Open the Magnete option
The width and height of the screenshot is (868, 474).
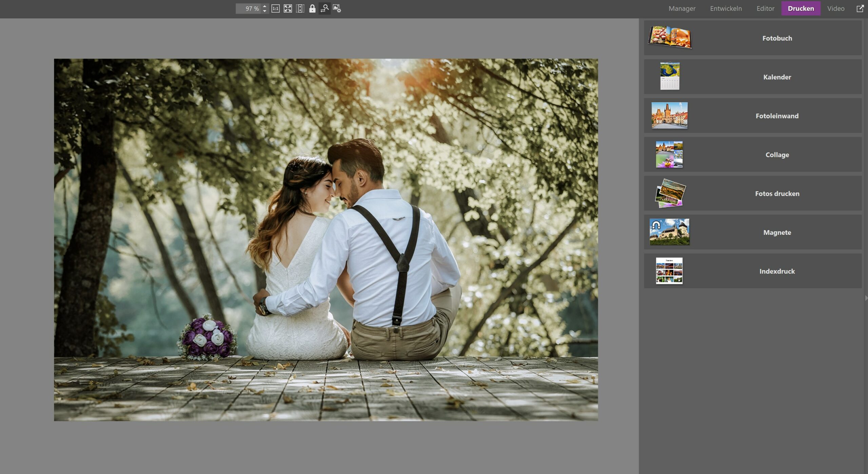(752, 232)
